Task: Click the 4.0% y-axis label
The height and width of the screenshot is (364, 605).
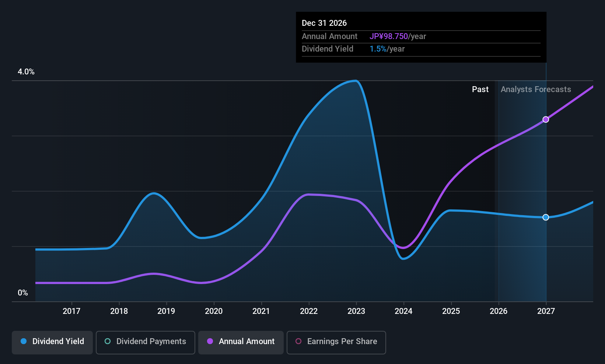Action: pos(26,72)
